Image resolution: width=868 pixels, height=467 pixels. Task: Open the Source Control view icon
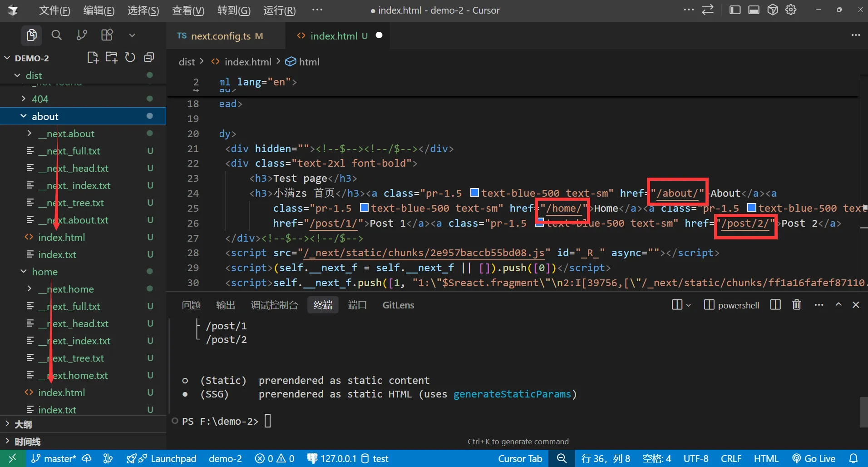82,35
